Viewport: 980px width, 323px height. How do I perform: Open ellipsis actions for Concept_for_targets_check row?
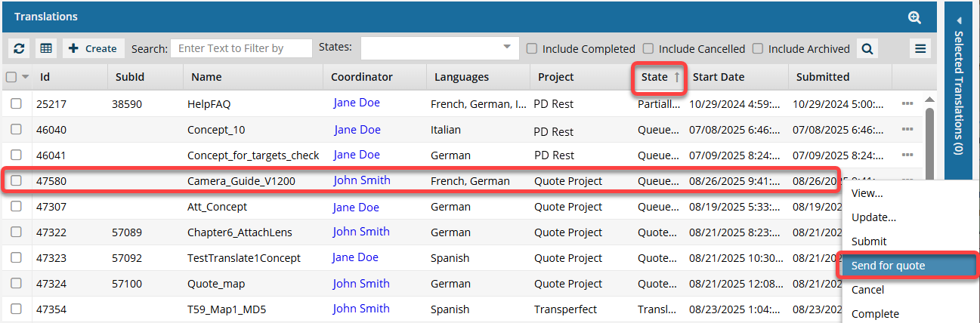907,155
